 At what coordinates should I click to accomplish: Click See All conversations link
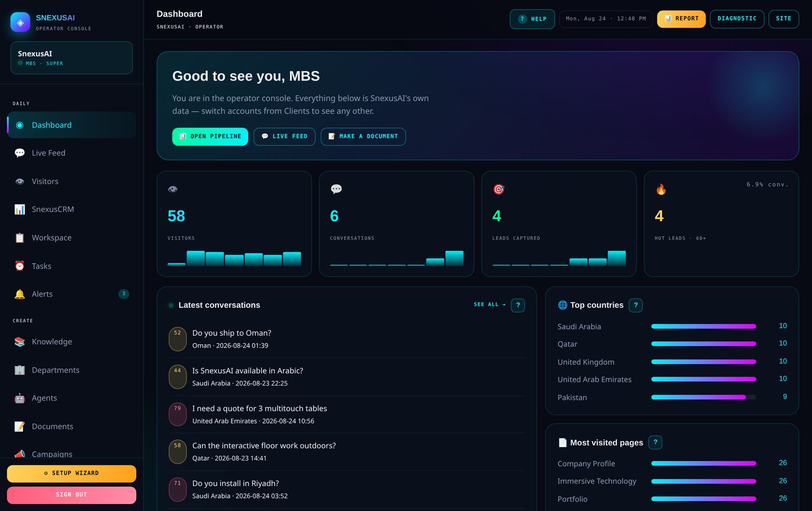[x=490, y=305]
